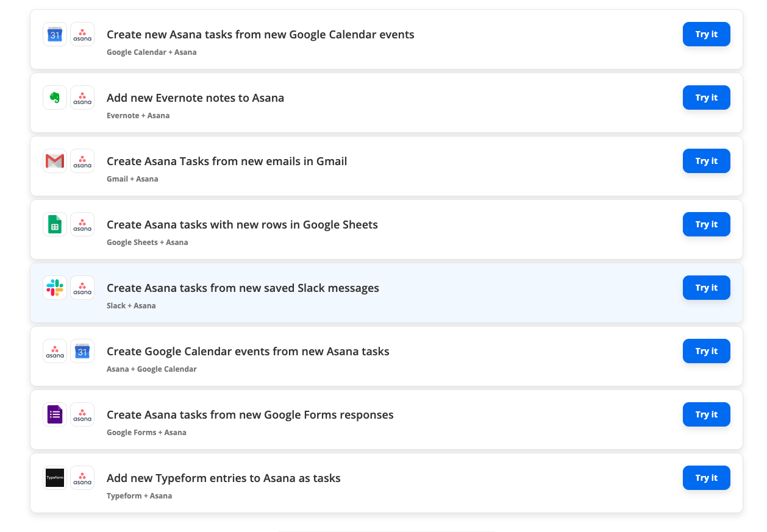Click Asana icon in the Google Forms row
The width and height of the screenshot is (767, 532).
82,414
